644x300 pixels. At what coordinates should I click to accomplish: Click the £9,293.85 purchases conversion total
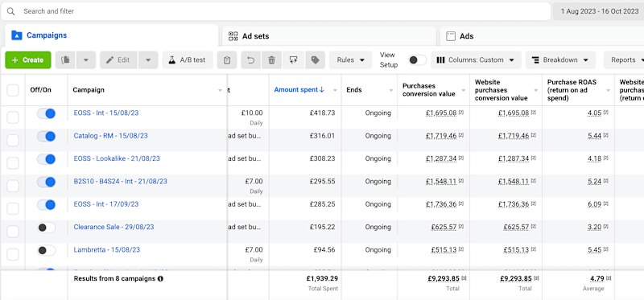[x=444, y=278]
